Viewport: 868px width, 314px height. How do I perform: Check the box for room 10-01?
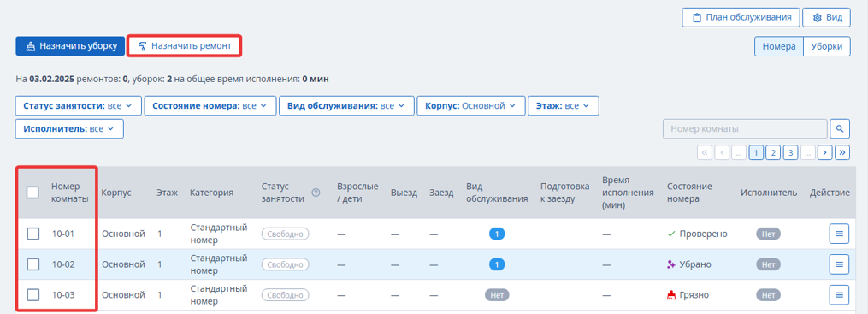(x=32, y=234)
